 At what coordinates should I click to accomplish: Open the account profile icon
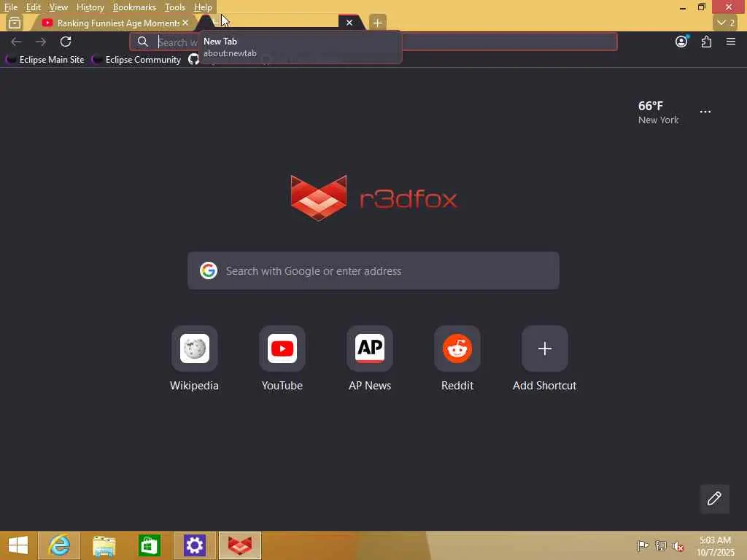[682, 42]
